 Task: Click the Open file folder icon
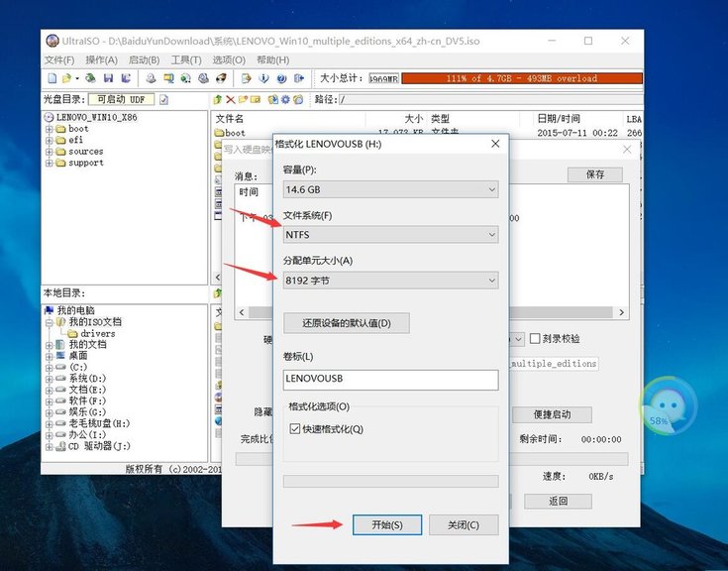pyautogui.click(x=67, y=78)
